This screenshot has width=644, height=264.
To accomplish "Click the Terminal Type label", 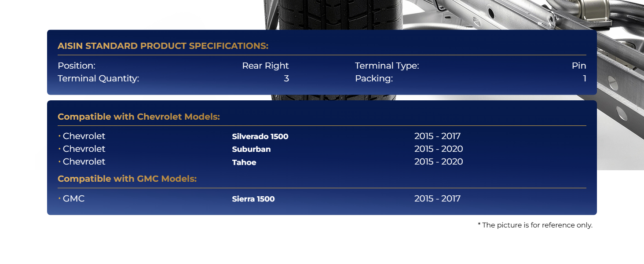I will [387, 66].
